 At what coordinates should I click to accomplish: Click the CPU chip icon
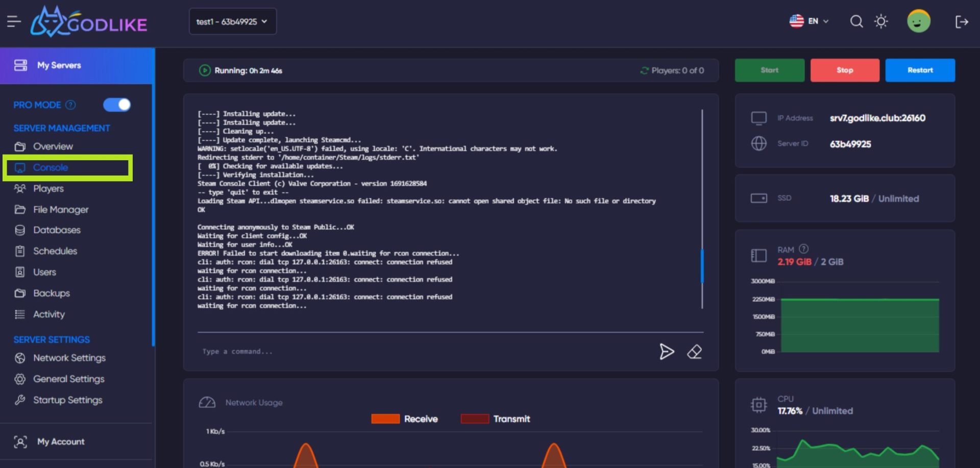coord(759,405)
